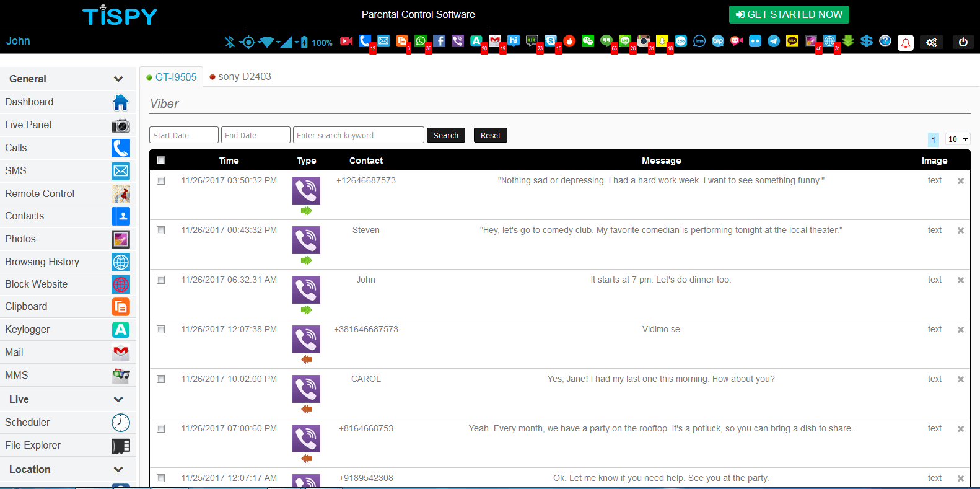Click the dollar sign pricing icon

coord(867,41)
